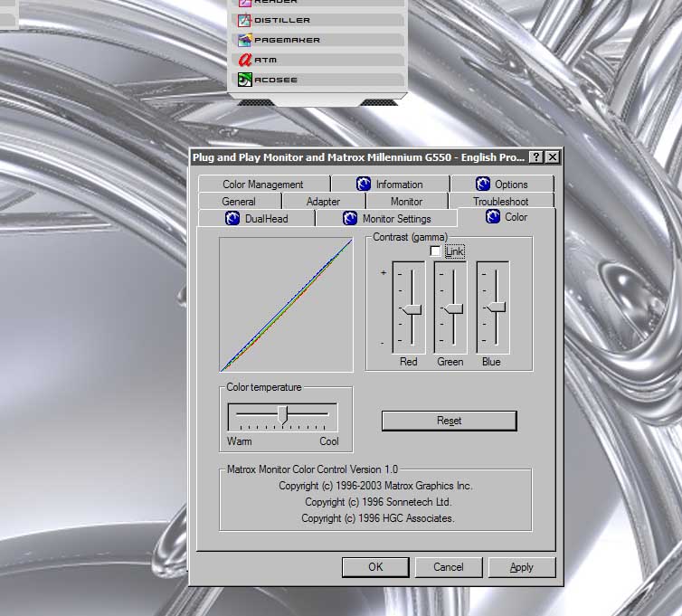Click the Matrox icon on DualHead tab

pos(232,218)
